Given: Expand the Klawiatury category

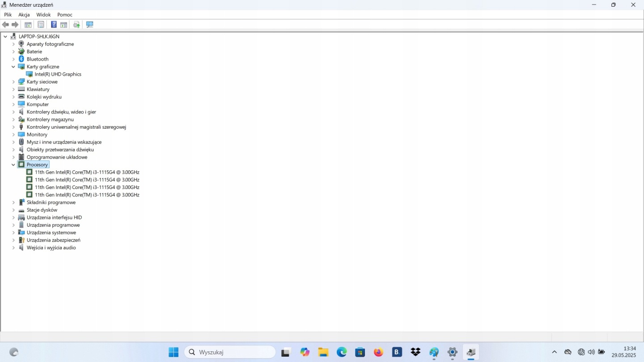Looking at the screenshot, I should click(13, 89).
